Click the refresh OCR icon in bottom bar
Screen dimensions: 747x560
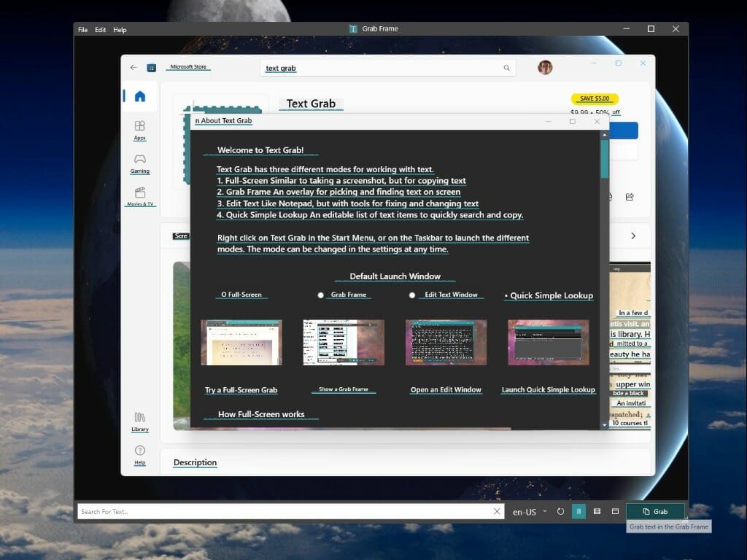pos(560,511)
